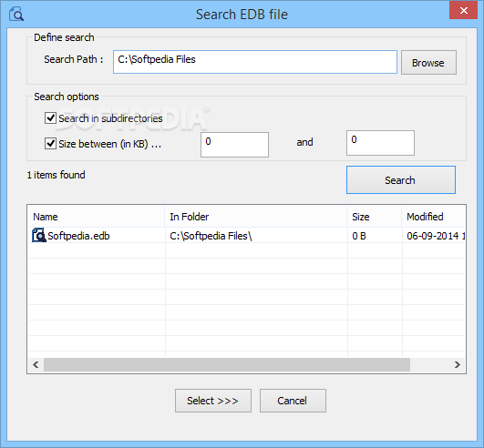
Task: Start the search with the Search button
Action: click(401, 179)
